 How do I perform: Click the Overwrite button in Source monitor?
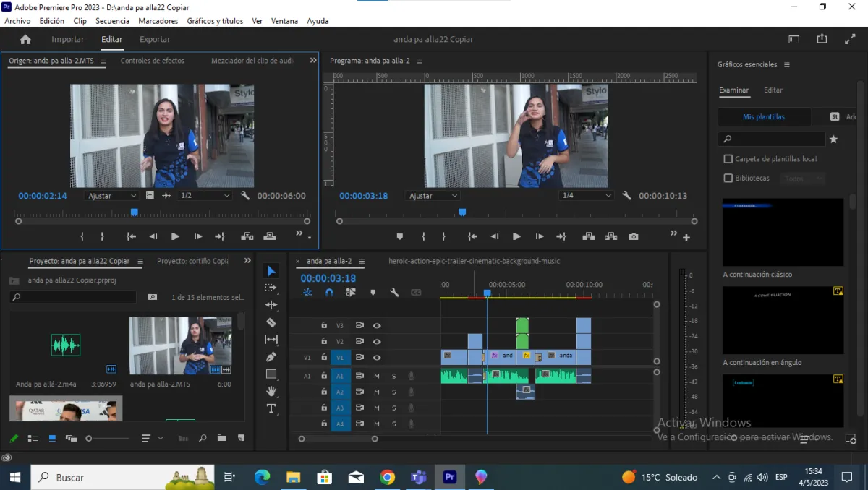pos(269,236)
